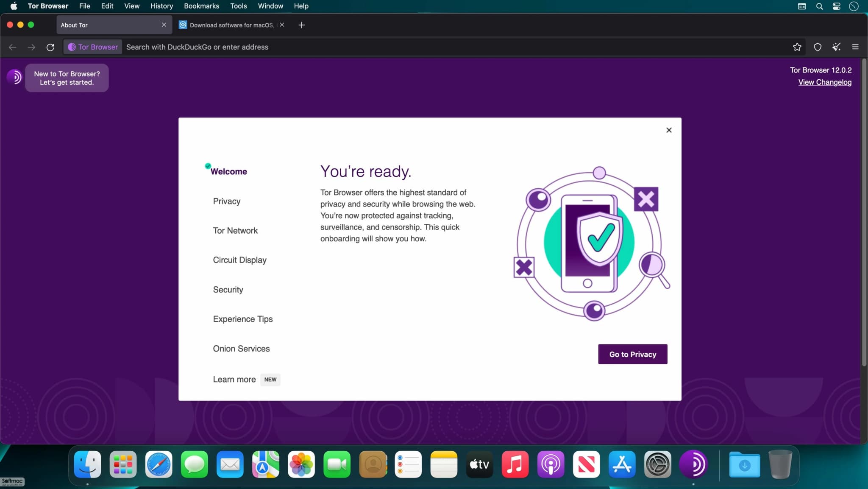Open the Window menu
The height and width of the screenshot is (489, 868).
[270, 6]
